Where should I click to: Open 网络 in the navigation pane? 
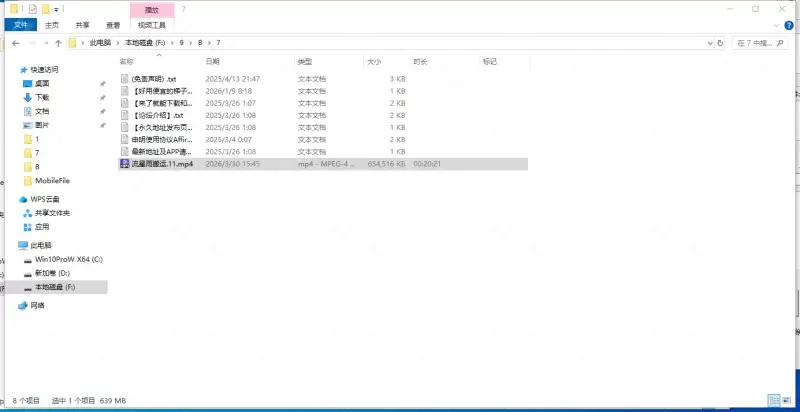coord(37,305)
